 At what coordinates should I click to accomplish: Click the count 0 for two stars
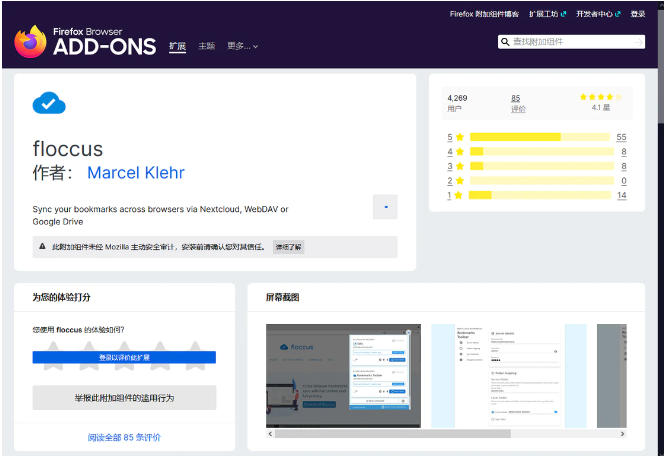point(624,180)
